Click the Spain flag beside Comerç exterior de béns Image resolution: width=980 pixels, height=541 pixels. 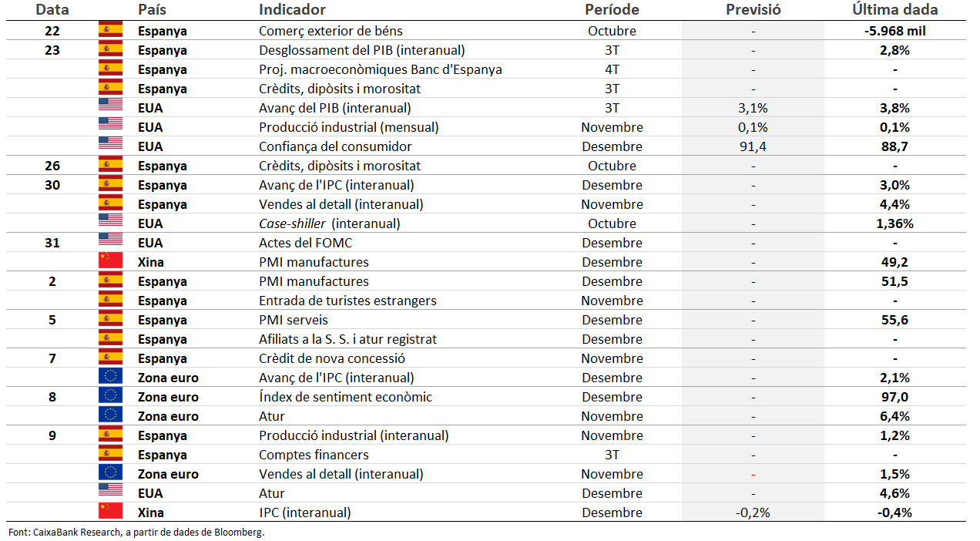tap(110, 31)
